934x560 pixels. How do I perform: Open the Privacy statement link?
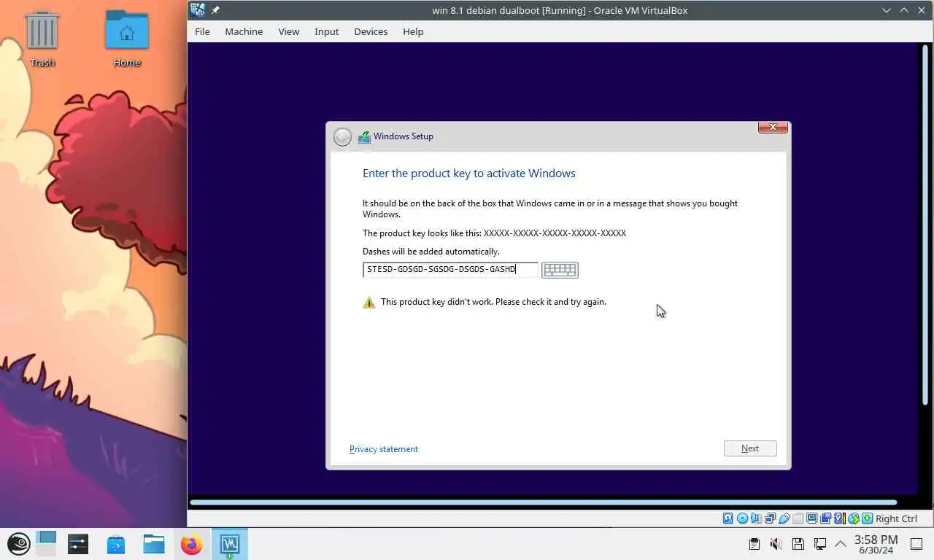coord(384,449)
